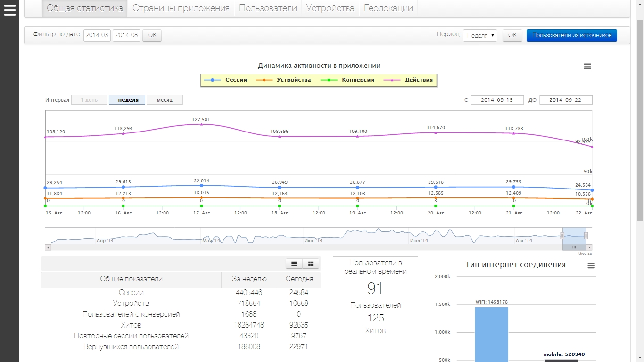
Task: Select the месяц interval button
Action: coord(165,100)
